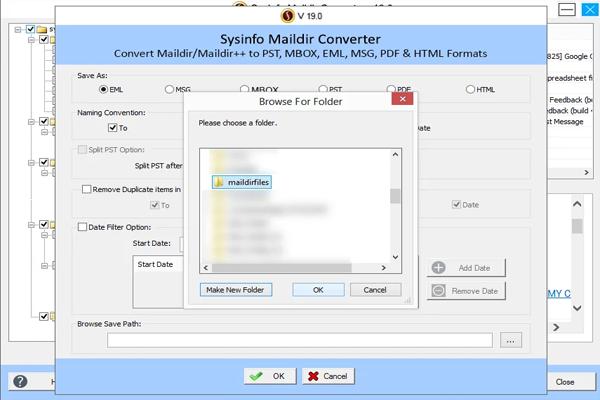
Task: Pick PST save format
Action: point(323,89)
